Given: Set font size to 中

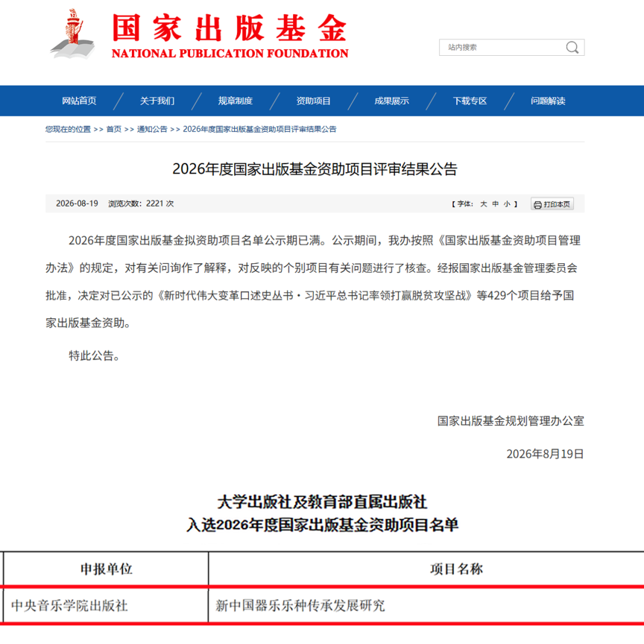Looking at the screenshot, I should coord(496,204).
